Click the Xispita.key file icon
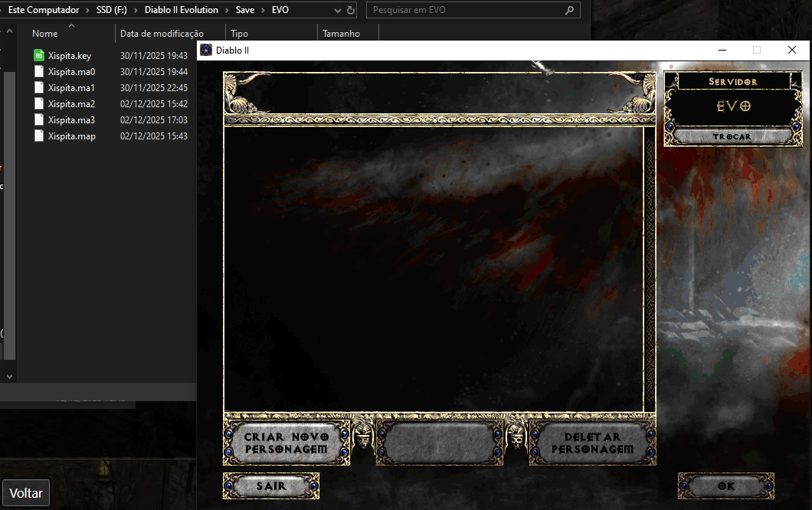The width and height of the screenshot is (812, 510). pyautogui.click(x=39, y=56)
